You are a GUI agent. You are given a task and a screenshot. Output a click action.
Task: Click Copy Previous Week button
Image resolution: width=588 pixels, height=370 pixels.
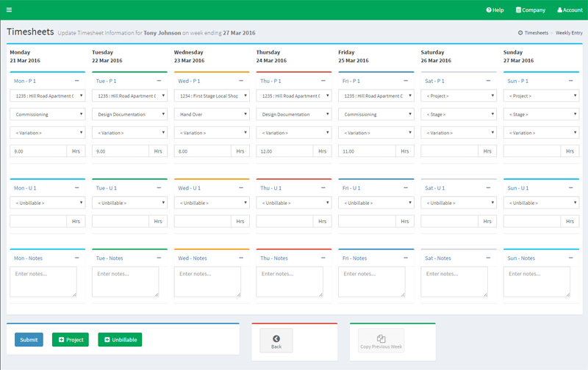click(x=381, y=341)
